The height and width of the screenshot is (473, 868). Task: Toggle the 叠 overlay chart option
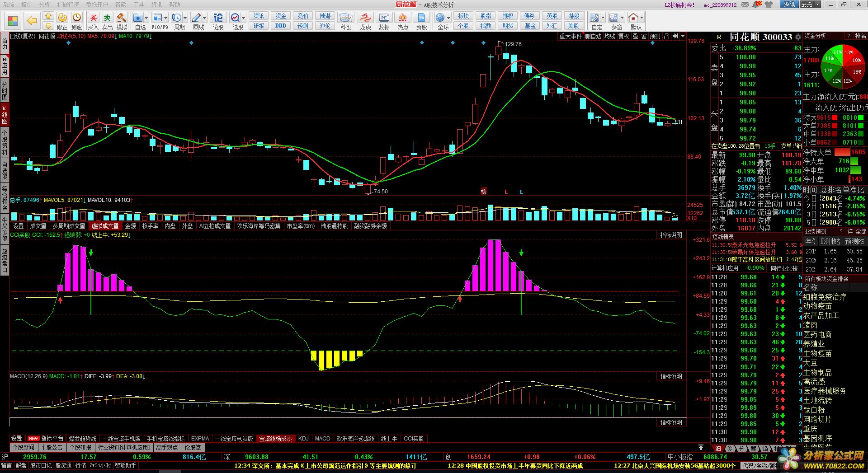635,36
